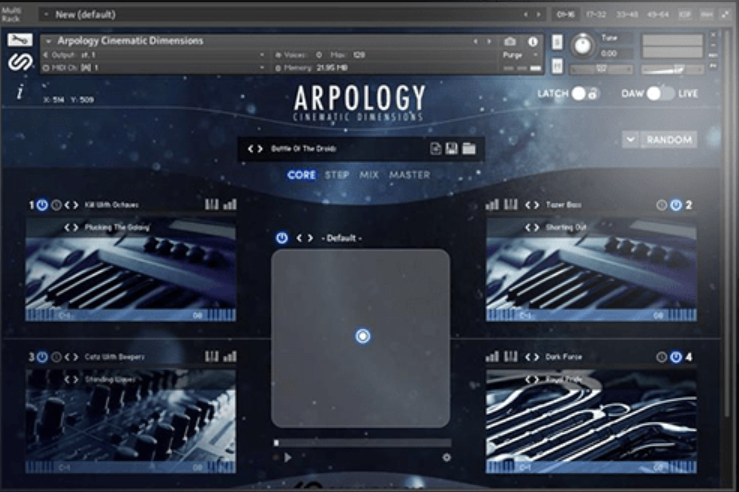Click the latch lock icon
Image resolution: width=739 pixels, height=492 pixels.
pyautogui.click(x=593, y=93)
